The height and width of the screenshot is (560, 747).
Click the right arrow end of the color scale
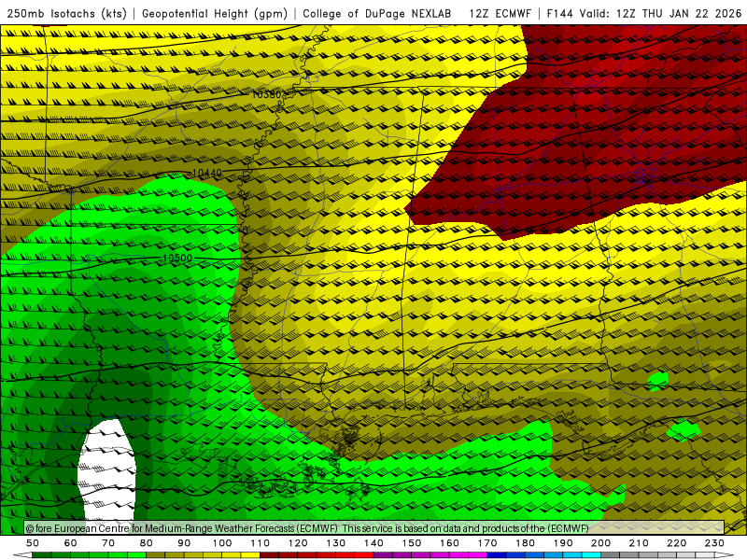coord(725,555)
